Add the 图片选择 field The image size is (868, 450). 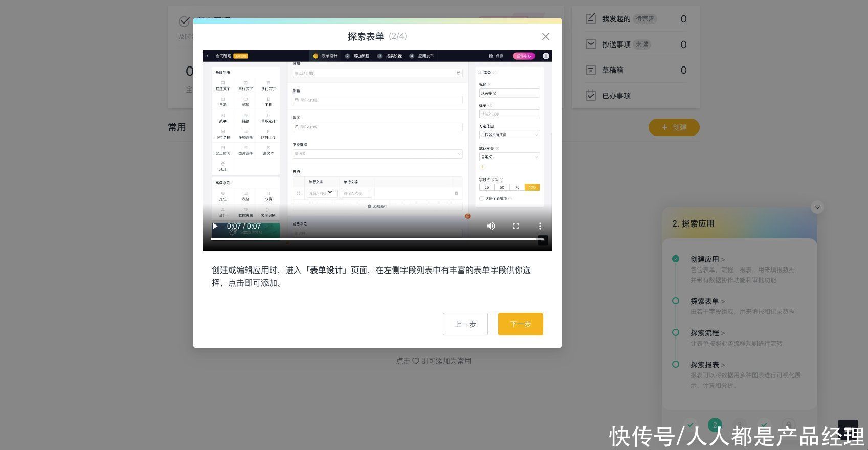point(246,150)
